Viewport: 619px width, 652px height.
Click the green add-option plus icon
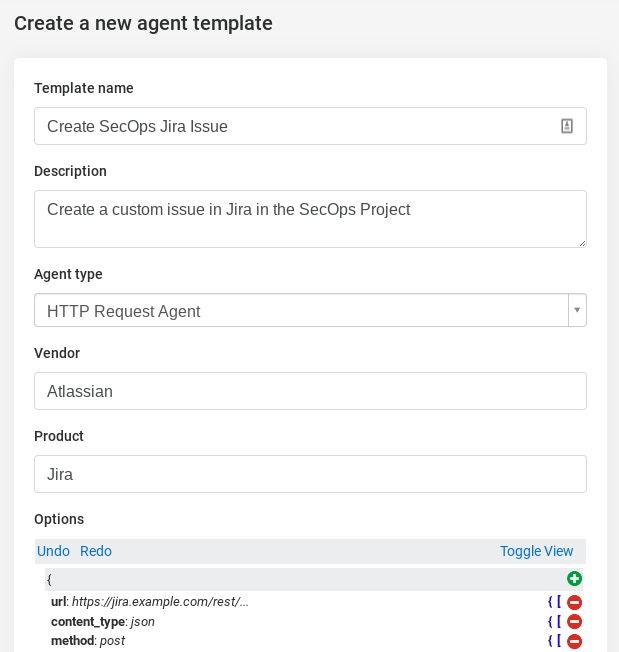(x=574, y=579)
